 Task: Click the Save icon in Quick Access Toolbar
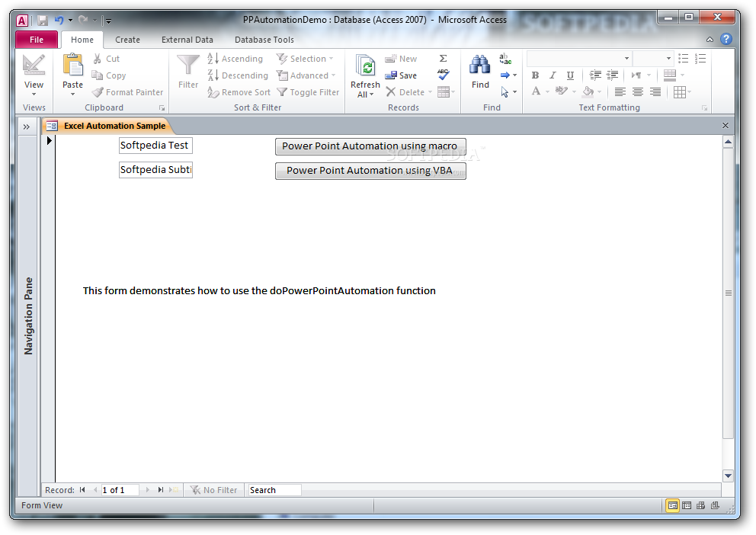tap(43, 21)
